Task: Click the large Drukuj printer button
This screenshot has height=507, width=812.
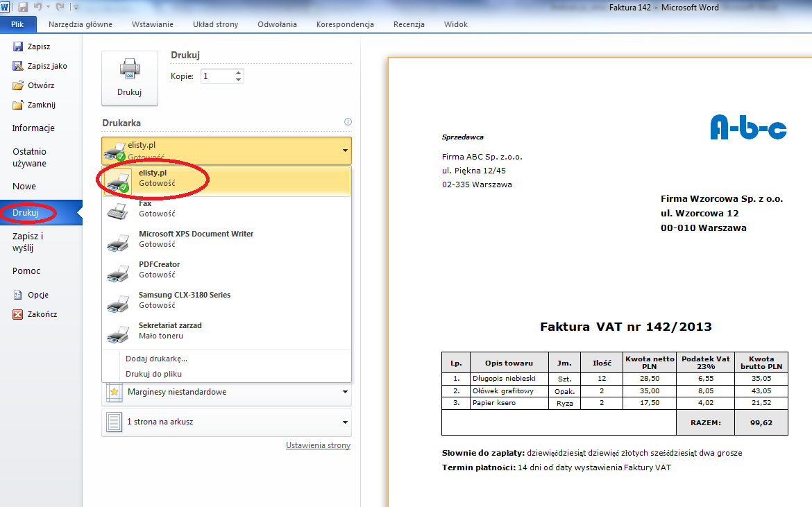Action: click(130, 78)
